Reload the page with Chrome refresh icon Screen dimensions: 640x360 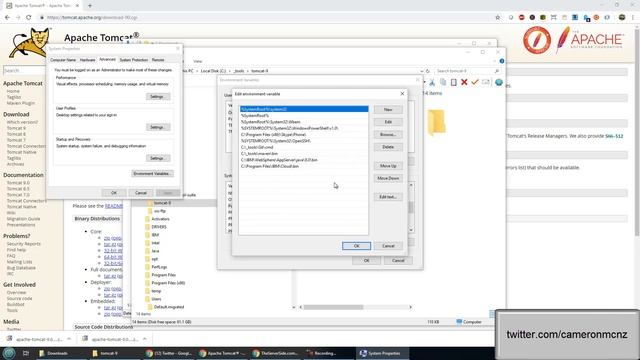tap(29, 18)
